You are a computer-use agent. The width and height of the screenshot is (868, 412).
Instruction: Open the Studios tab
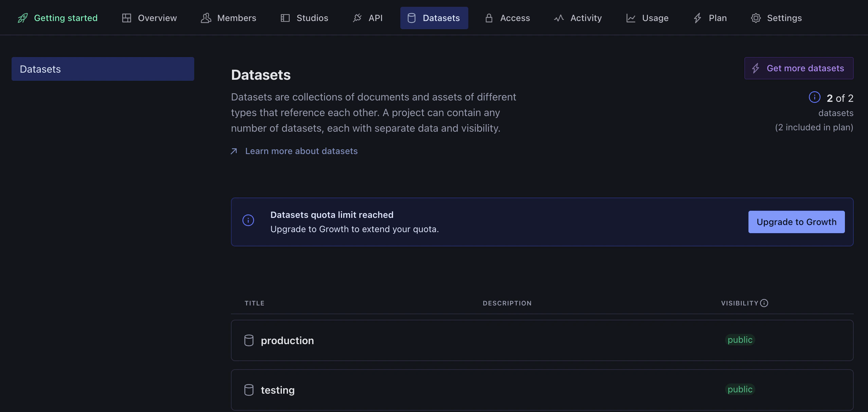click(x=305, y=18)
